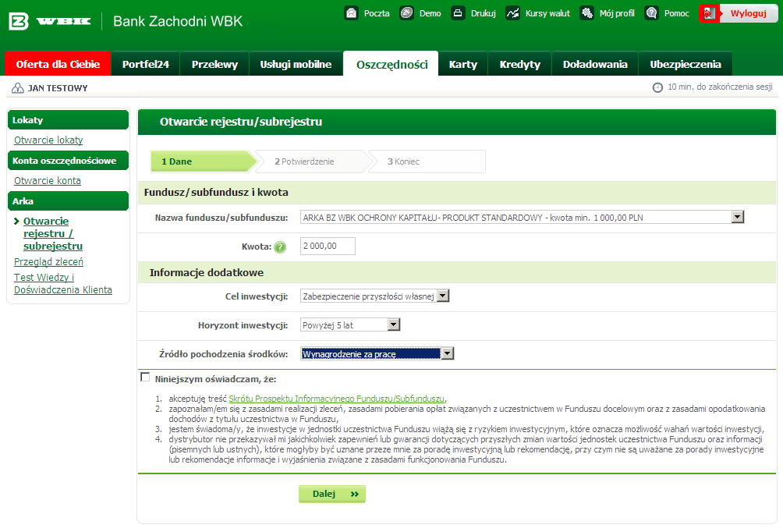Click the Kursy walut label
The height and width of the screenshot is (532, 783).
click(547, 13)
